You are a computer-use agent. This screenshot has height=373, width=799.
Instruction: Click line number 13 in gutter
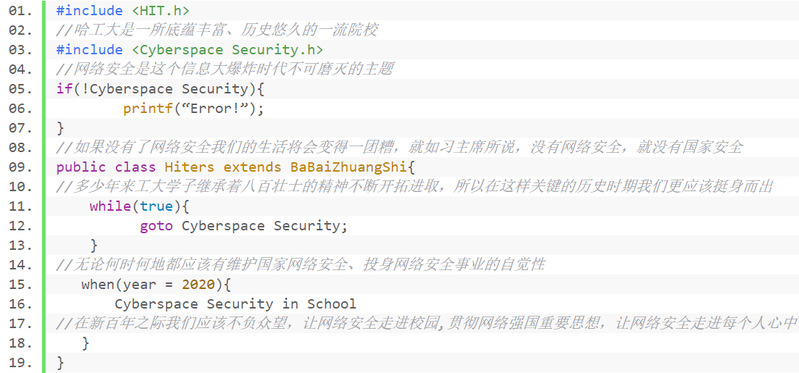click(x=20, y=246)
